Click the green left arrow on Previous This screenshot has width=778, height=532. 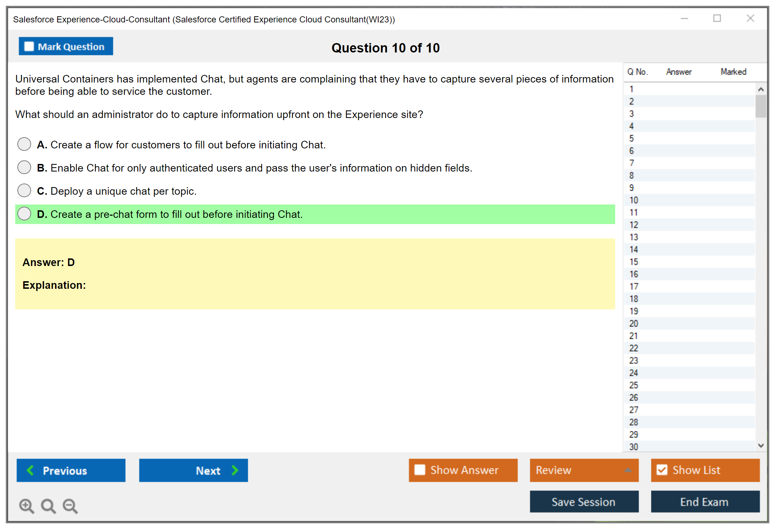30,470
